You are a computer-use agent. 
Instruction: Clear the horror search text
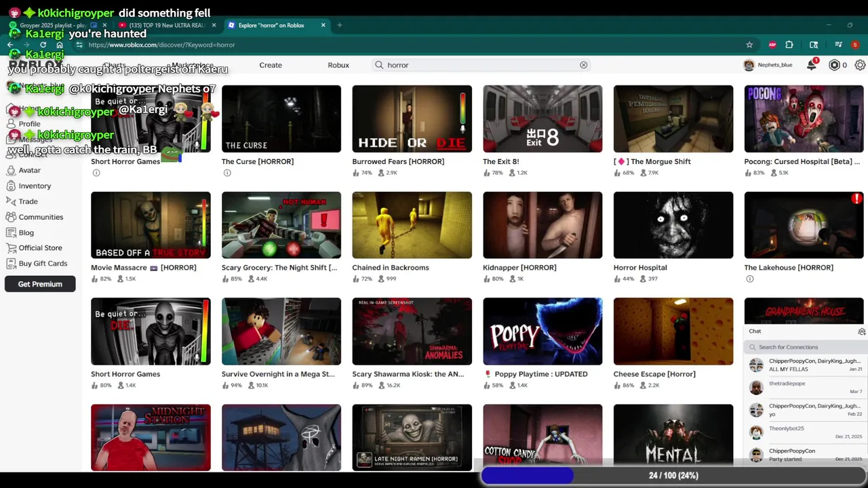[x=583, y=65]
